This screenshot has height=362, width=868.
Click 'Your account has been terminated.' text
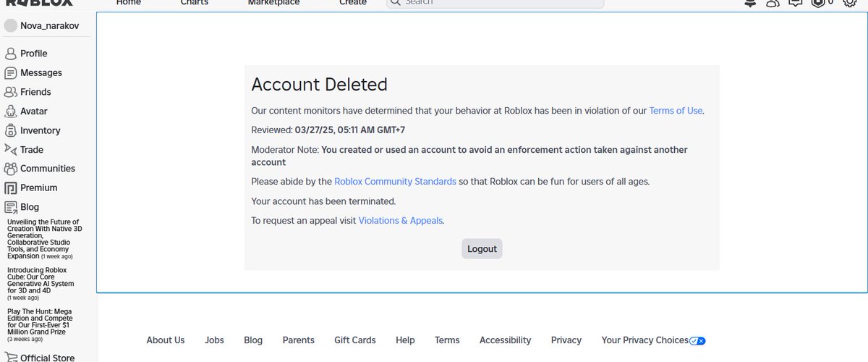click(x=323, y=201)
